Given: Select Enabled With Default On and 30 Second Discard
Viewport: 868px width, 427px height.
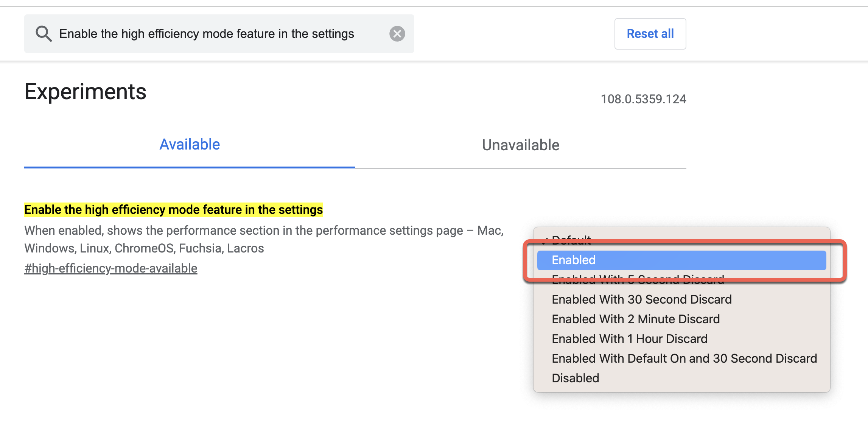Looking at the screenshot, I should (684, 358).
